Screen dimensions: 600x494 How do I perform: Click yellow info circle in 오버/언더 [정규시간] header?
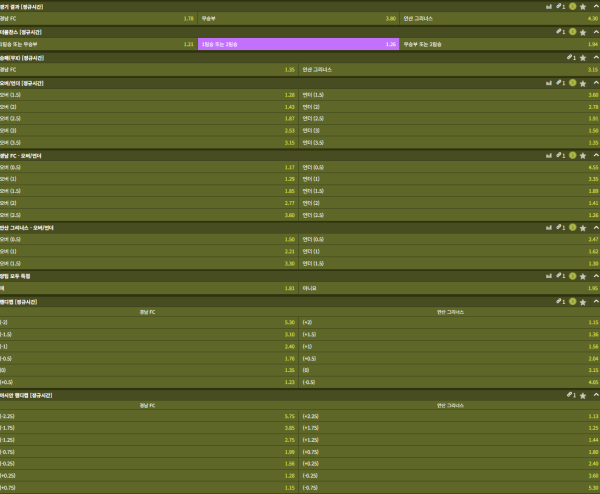(572, 82)
